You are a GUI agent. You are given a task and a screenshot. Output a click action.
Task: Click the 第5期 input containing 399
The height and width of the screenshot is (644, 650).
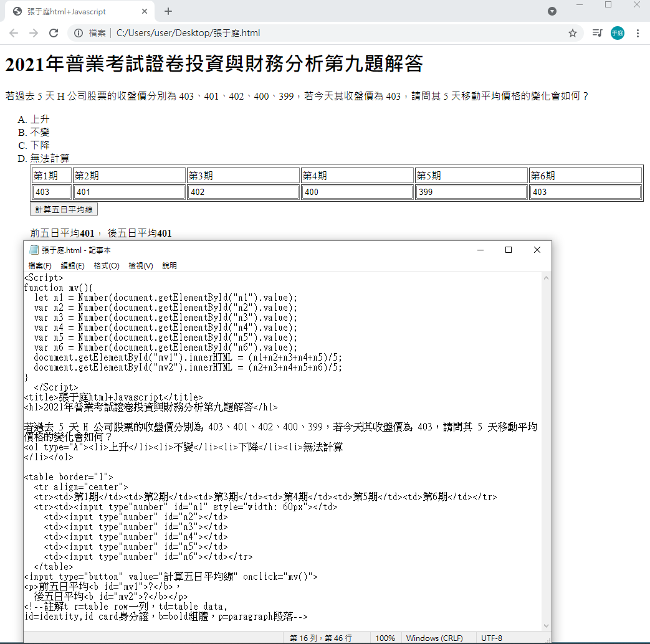click(x=471, y=192)
